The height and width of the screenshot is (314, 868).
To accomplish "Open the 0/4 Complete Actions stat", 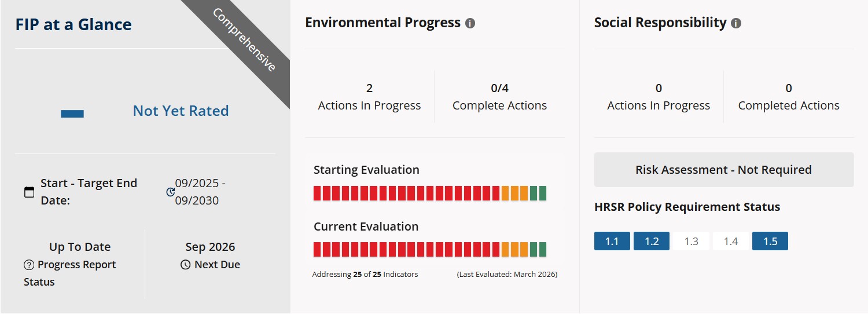I will [x=499, y=97].
